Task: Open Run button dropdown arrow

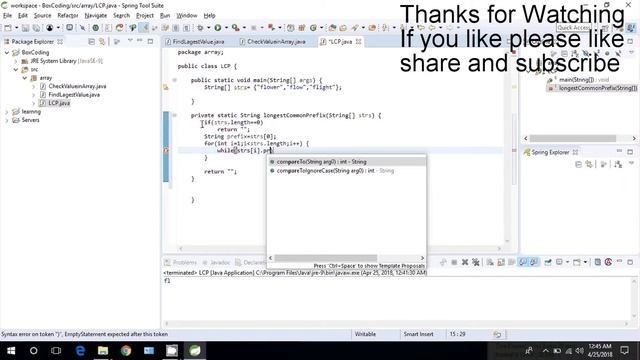Action: [x=226, y=28]
